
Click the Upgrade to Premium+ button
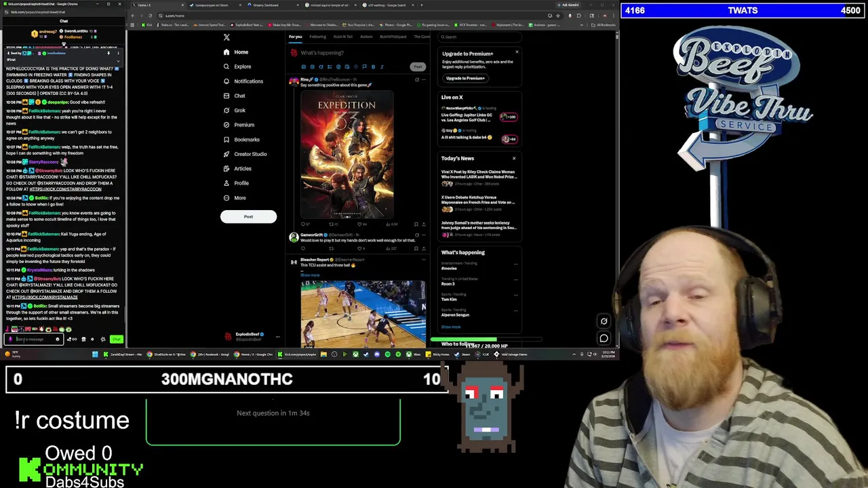pos(465,79)
